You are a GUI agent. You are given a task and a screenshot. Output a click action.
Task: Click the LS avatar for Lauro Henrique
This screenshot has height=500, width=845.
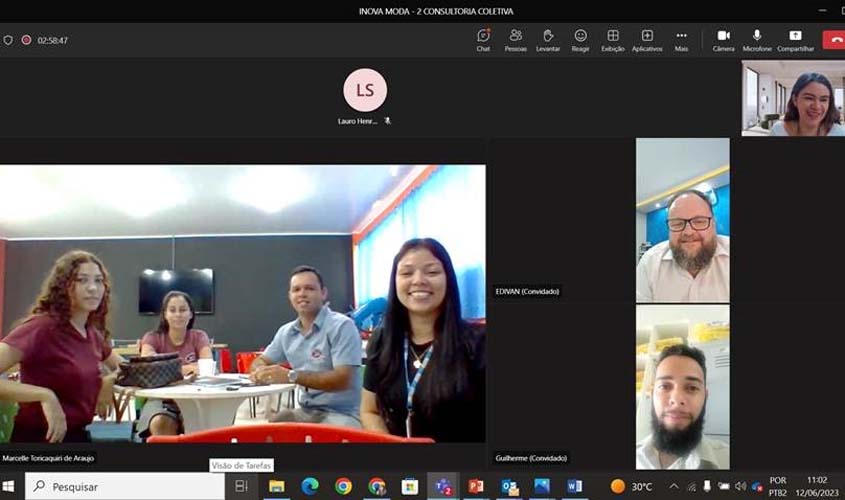click(x=365, y=91)
